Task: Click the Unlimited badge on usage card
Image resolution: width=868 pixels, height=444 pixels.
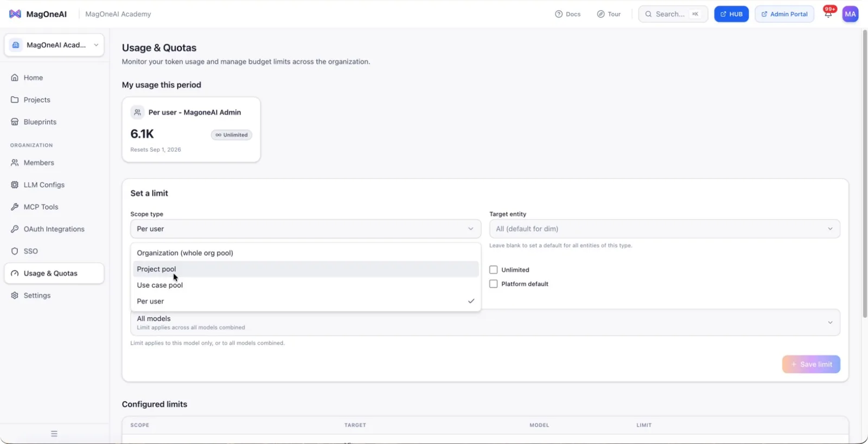Action: pos(232,135)
